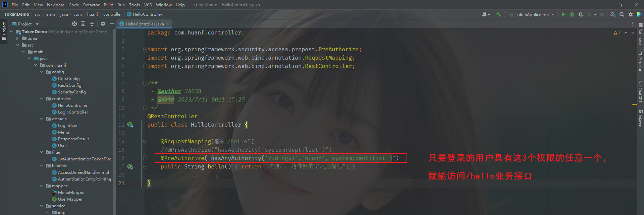Image resolution: width=644 pixels, height=215 pixels.
Task: Collapse the mapper package
Action: (x=41, y=186)
